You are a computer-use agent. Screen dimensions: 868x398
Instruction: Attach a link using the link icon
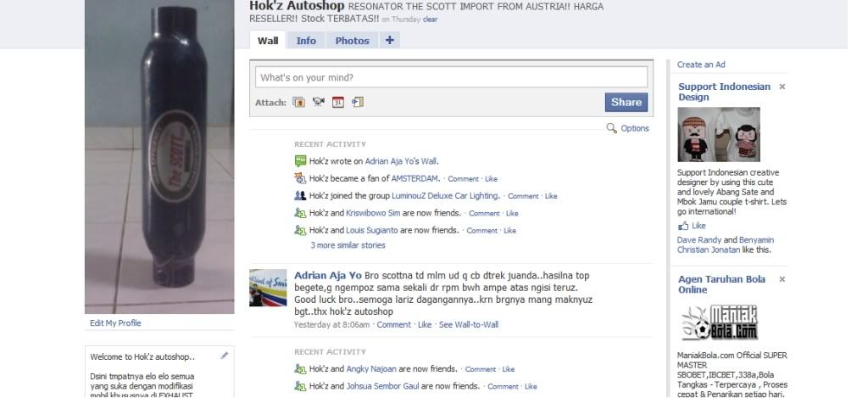[x=358, y=102]
